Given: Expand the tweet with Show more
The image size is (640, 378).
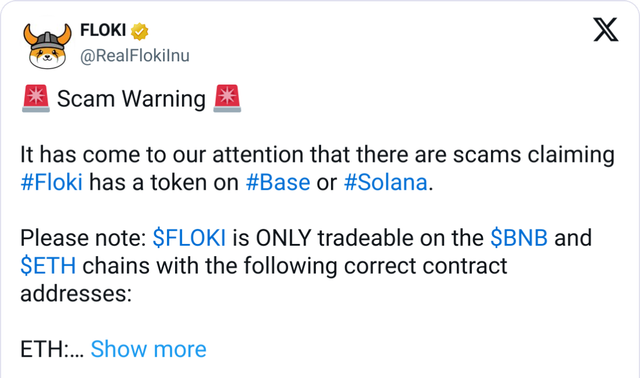Looking at the screenshot, I should pos(149,349).
